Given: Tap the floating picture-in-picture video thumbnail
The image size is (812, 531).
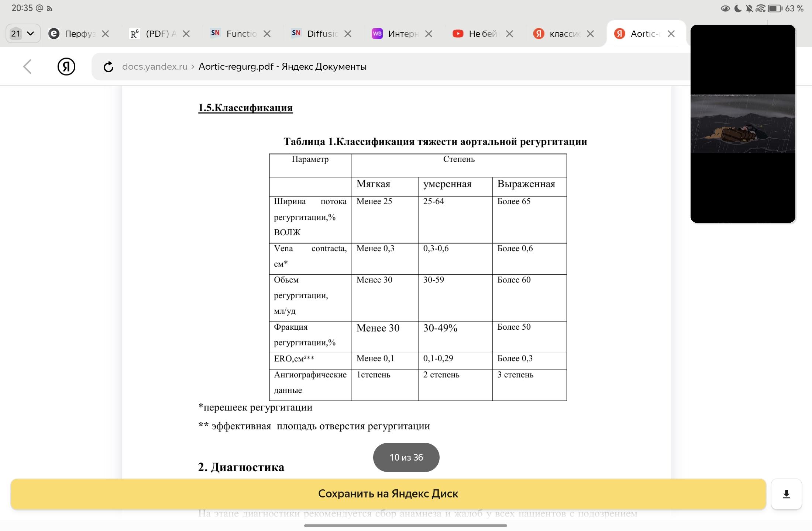Looking at the screenshot, I should [x=743, y=124].
